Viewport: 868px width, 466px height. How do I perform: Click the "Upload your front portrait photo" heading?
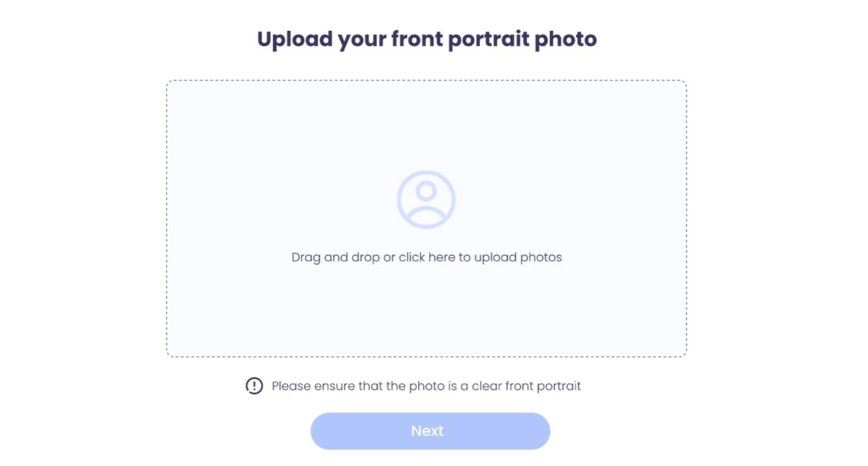point(427,39)
